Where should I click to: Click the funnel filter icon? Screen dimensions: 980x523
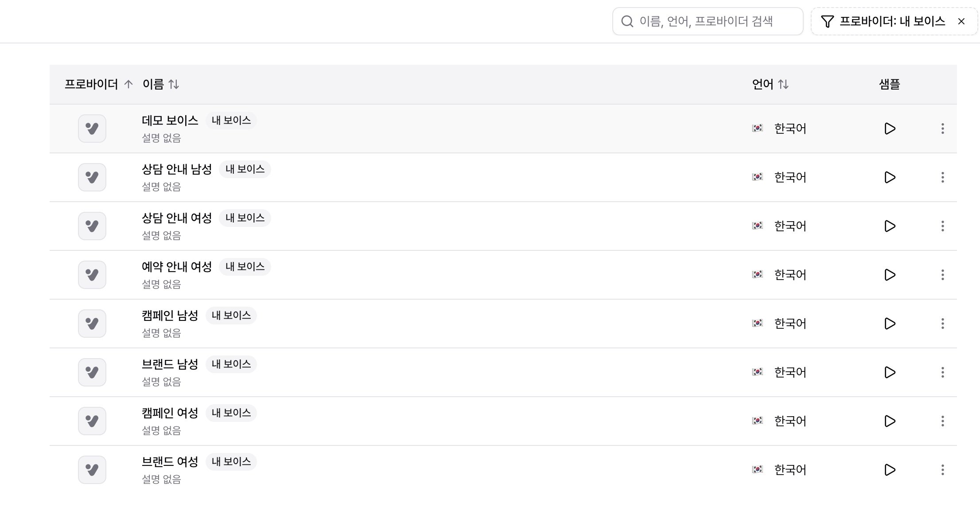(x=827, y=21)
